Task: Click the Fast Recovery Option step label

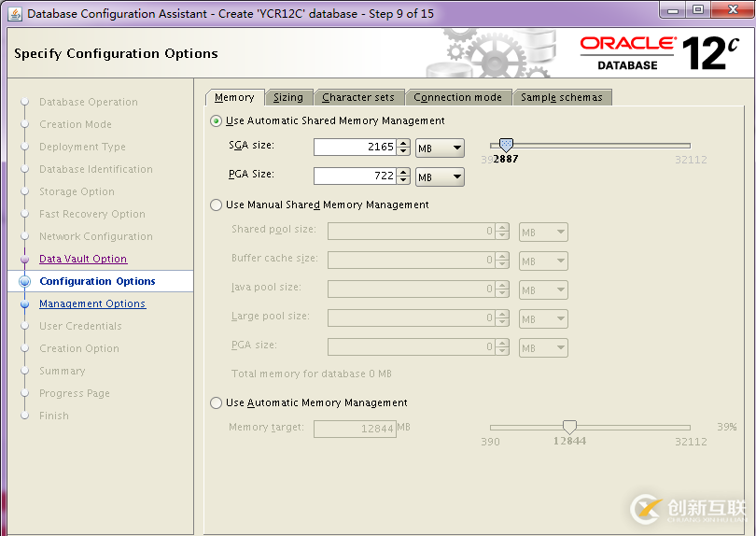Action: coord(92,214)
